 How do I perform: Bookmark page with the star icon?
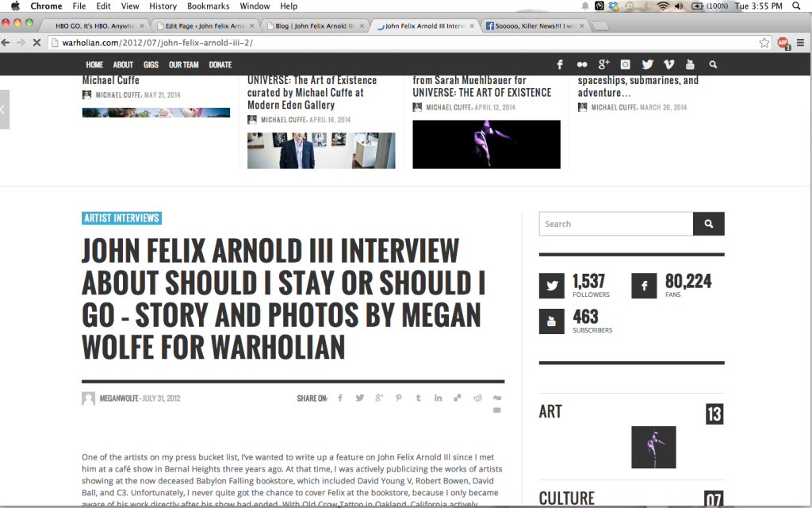tap(764, 43)
